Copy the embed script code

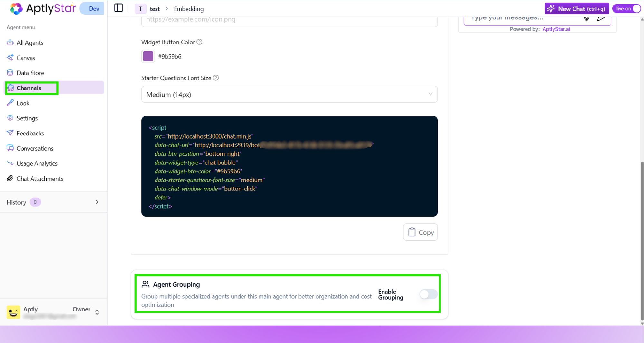pyautogui.click(x=420, y=232)
